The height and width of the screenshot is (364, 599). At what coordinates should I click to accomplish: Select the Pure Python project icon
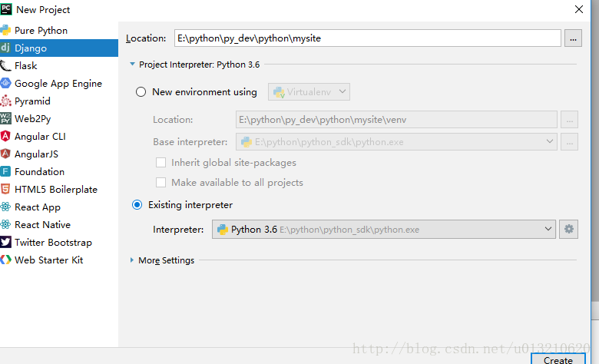coord(5,30)
